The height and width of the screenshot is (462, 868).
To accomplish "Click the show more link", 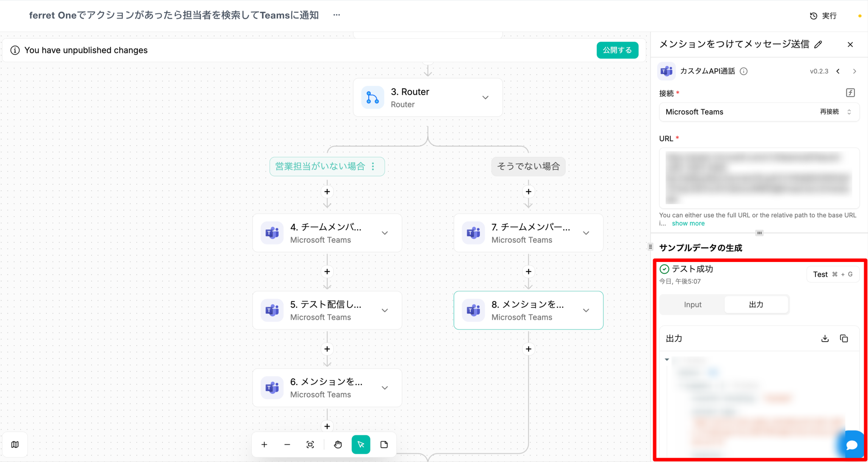I will pyautogui.click(x=688, y=223).
